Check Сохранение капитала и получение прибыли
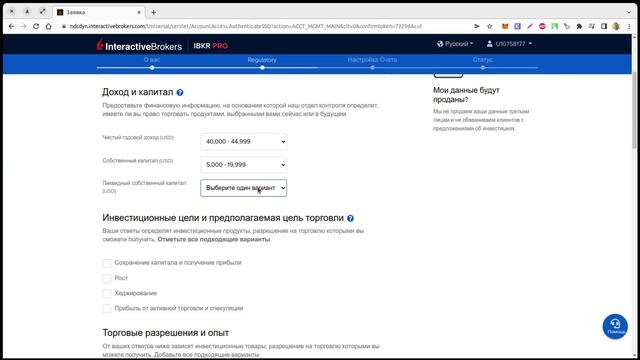The width and height of the screenshot is (640, 360). click(x=107, y=263)
